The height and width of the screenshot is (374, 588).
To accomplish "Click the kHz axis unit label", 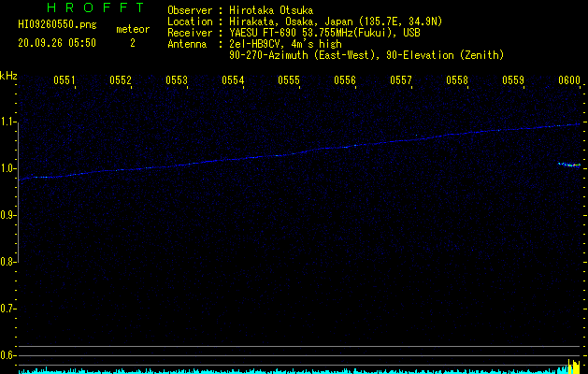I will pyautogui.click(x=8, y=76).
